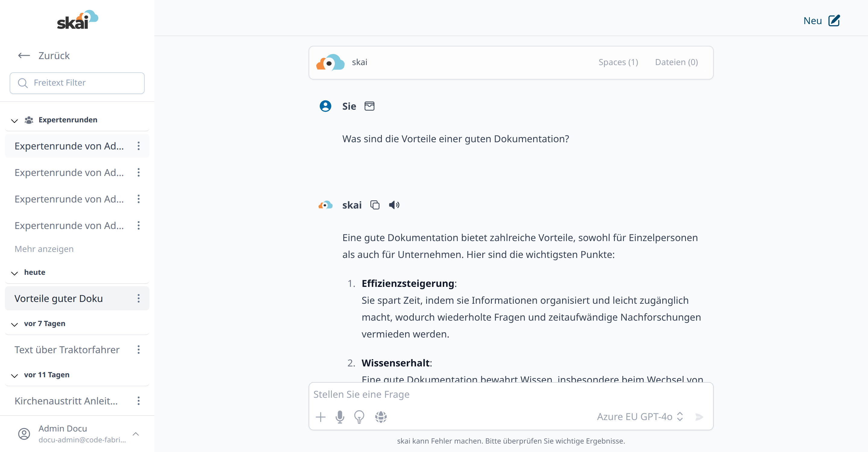Click the Admin Docu user avatar icon
This screenshot has width=868, height=452.
[x=24, y=434]
